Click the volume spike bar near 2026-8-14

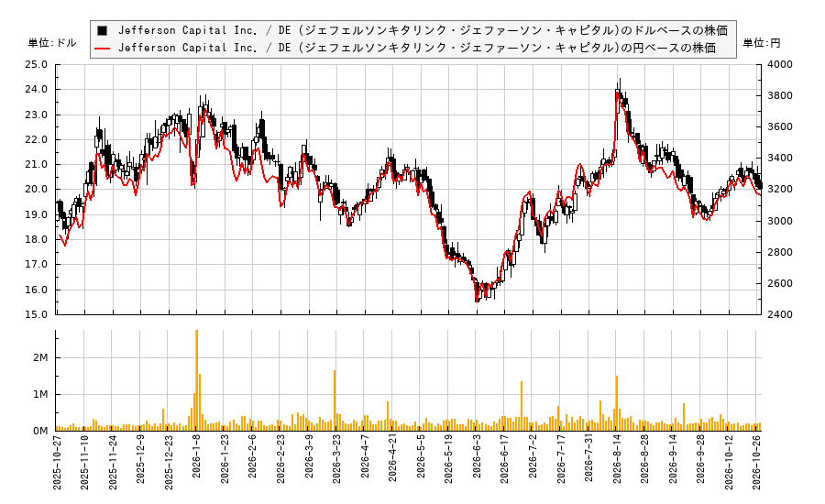click(x=617, y=403)
